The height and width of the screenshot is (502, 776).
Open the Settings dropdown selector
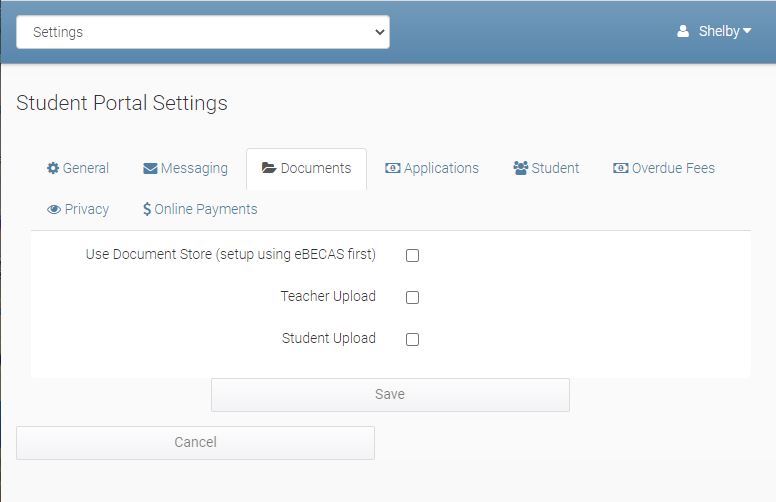tap(203, 32)
